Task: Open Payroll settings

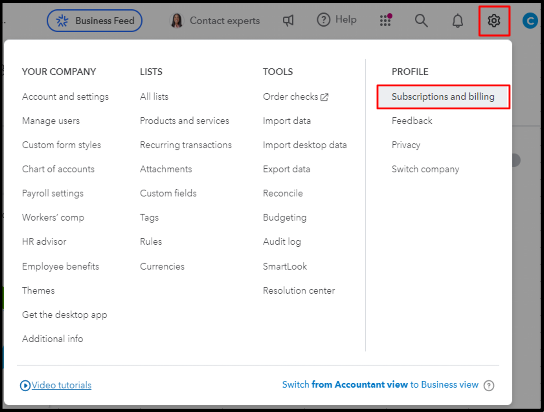Action: coord(53,193)
